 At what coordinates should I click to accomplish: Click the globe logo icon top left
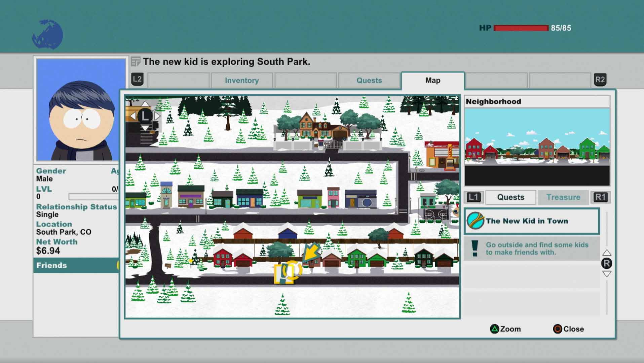[47, 34]
